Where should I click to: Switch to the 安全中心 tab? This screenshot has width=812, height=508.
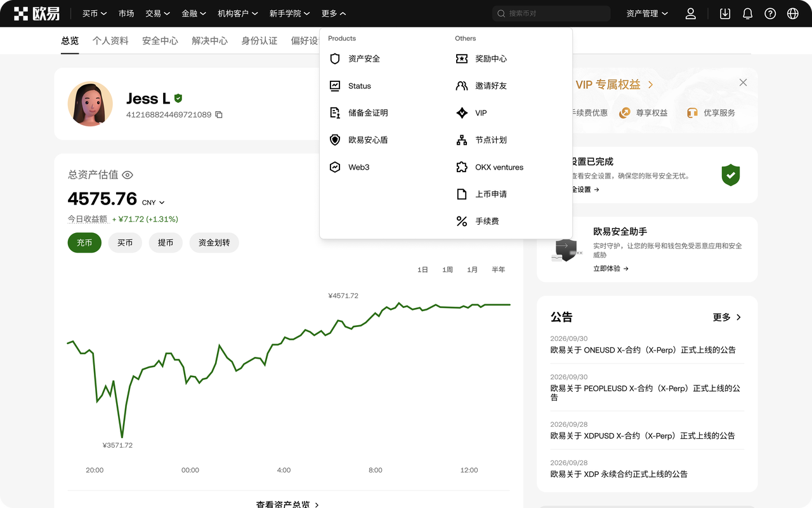(x=160, y=41)
